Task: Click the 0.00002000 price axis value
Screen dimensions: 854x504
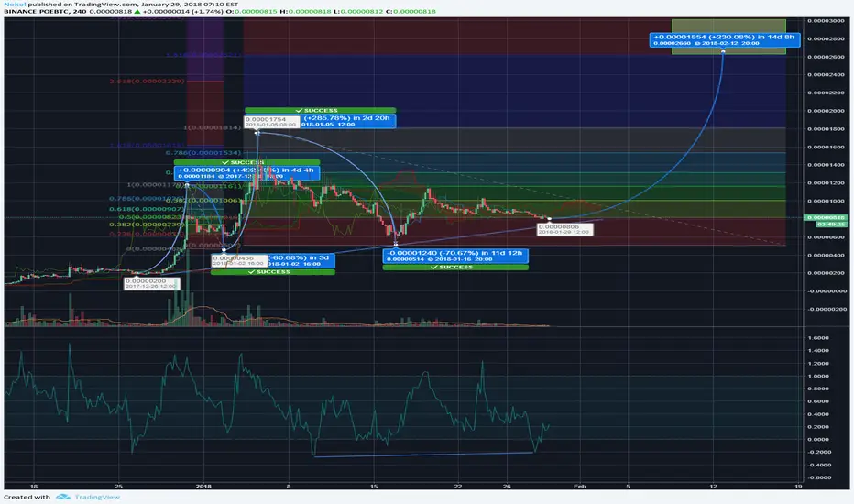Action: (827, 111)
